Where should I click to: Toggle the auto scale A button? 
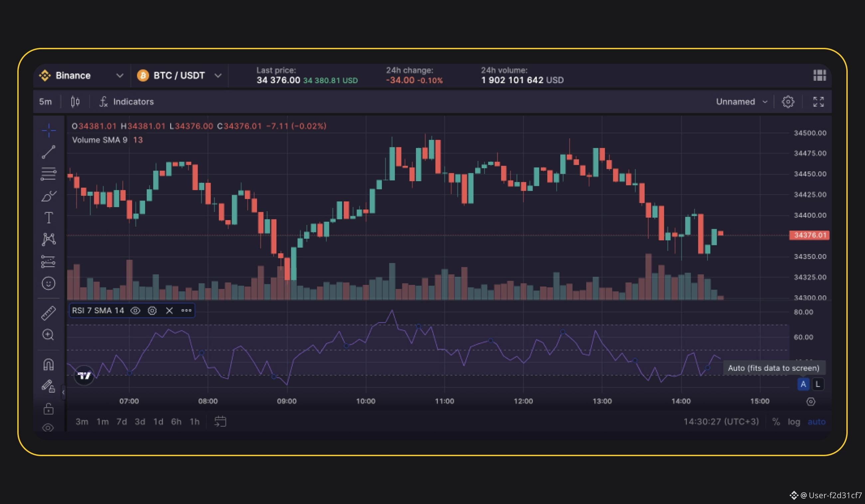coord(803,384)
